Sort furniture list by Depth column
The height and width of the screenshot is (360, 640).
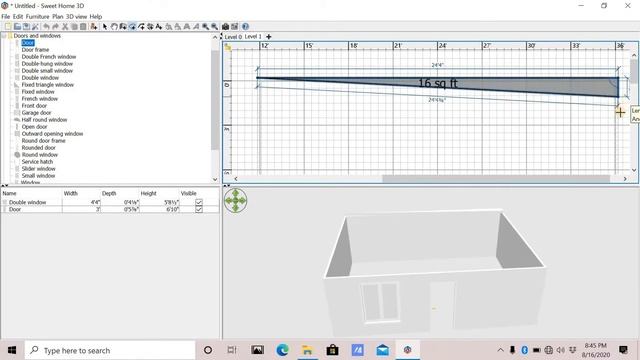[120, 193]
